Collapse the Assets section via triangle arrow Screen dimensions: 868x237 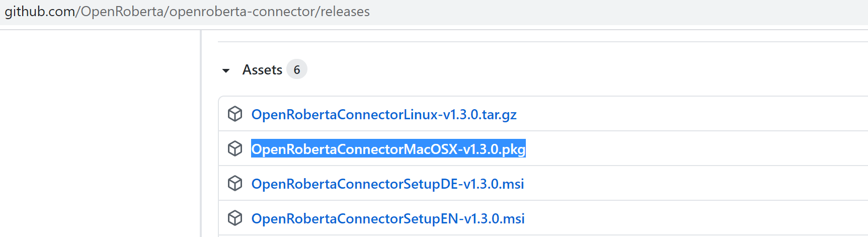(226, 70)
